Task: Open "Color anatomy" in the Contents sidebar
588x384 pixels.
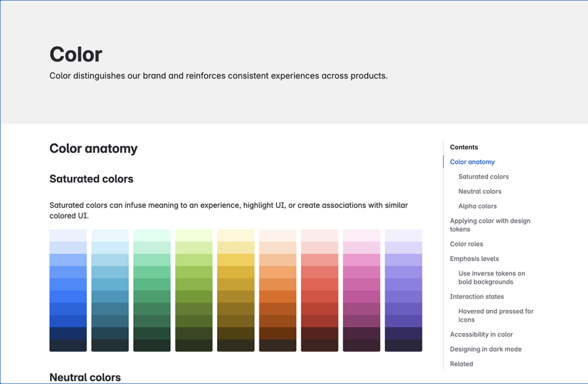Action: pyautogui.click(x=471, y=162)
